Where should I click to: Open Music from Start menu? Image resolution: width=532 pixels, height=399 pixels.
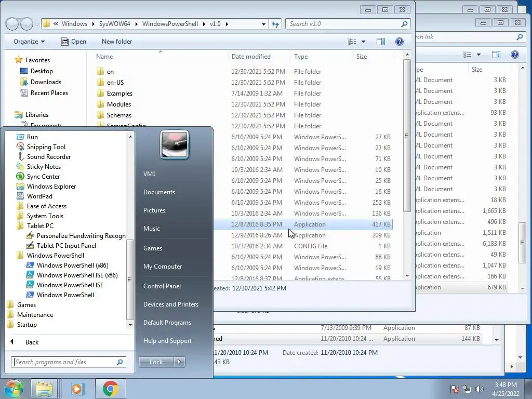tap(151, 229)
